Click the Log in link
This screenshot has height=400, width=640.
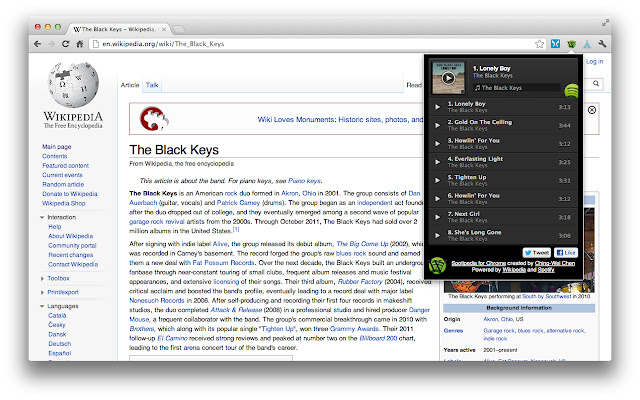[594, 61]
